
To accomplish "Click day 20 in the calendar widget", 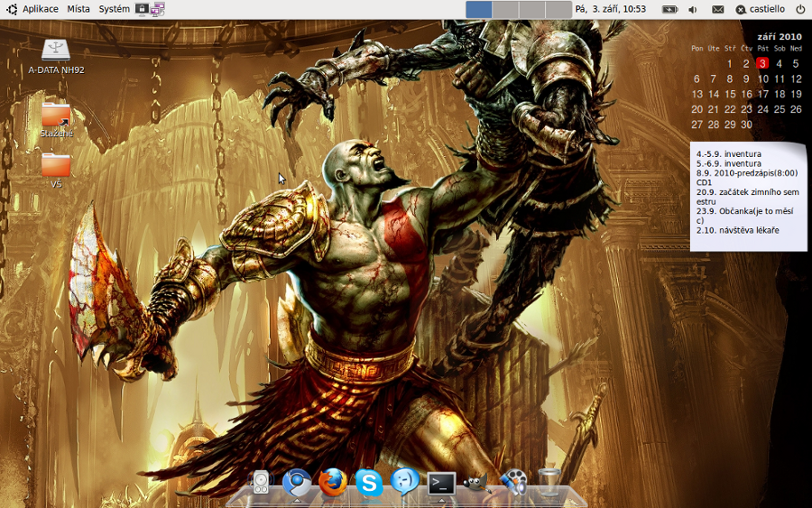I will point(697,109).
